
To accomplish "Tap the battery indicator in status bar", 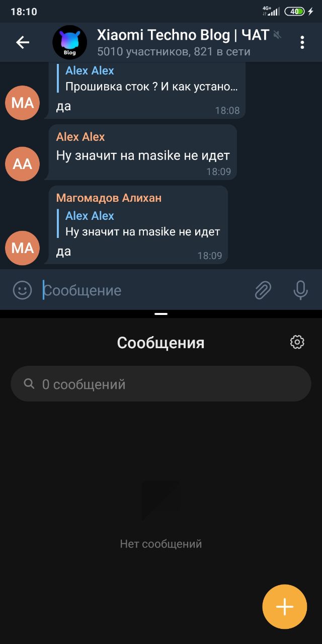I will [x=294, y=11].
